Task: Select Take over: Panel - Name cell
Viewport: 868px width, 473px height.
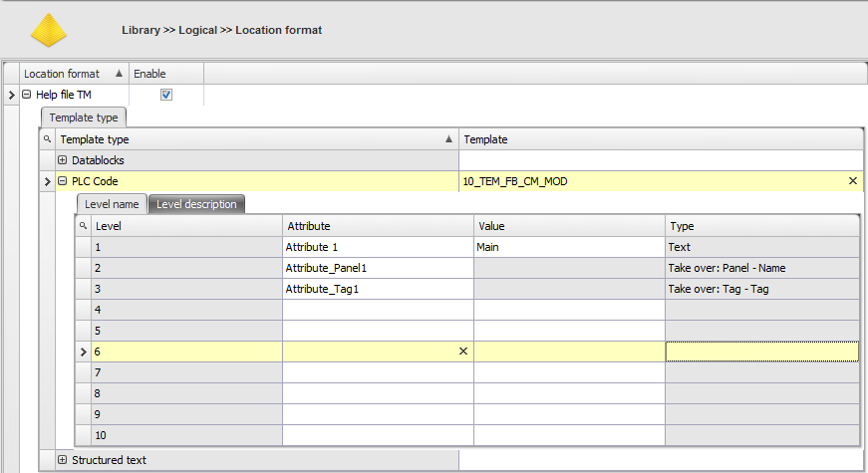Action: 762,268
